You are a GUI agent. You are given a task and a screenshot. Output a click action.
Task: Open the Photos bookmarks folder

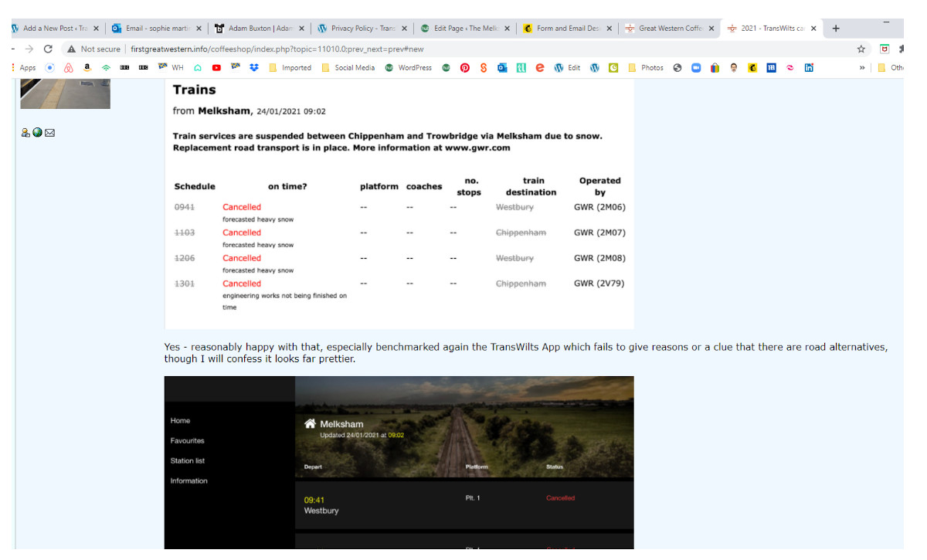(646, 68)
